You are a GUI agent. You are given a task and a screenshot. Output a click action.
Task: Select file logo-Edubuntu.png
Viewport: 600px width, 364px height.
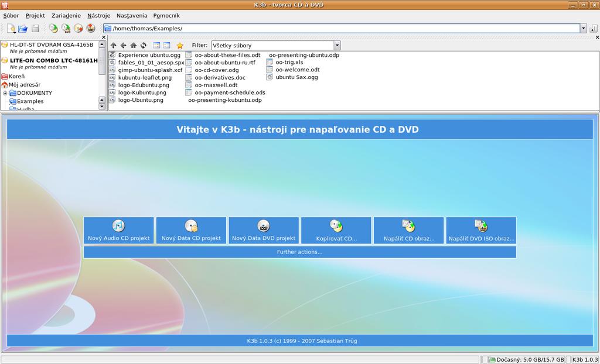(144, 85)
